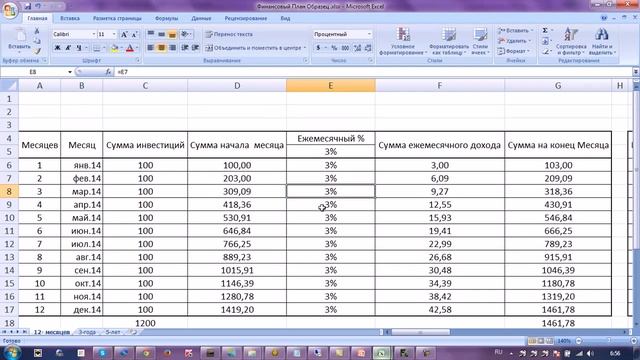Click the Name Box showing E8
The image size is (640, 360).
pyautogui.click(x=33, y=72)
